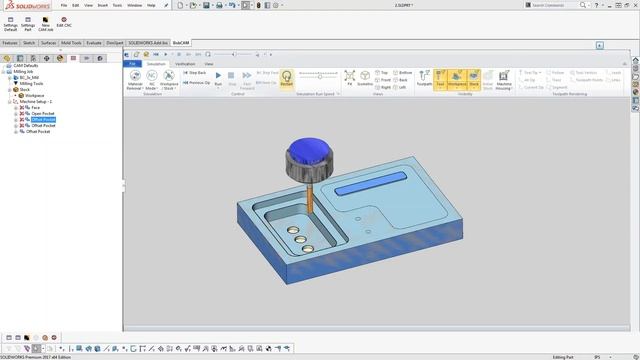Toggle Machine Housing visibility

pyautogui.click(x=504, y=80)
